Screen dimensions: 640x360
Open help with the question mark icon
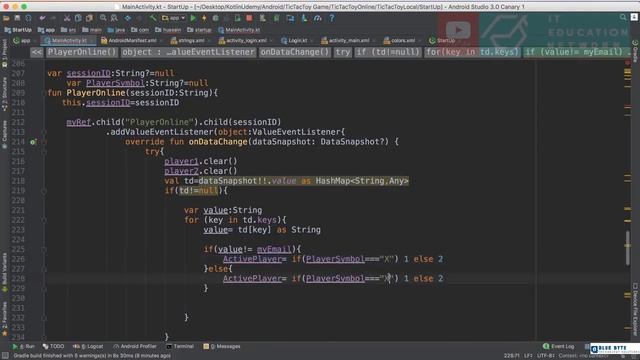tap(331, 18)
